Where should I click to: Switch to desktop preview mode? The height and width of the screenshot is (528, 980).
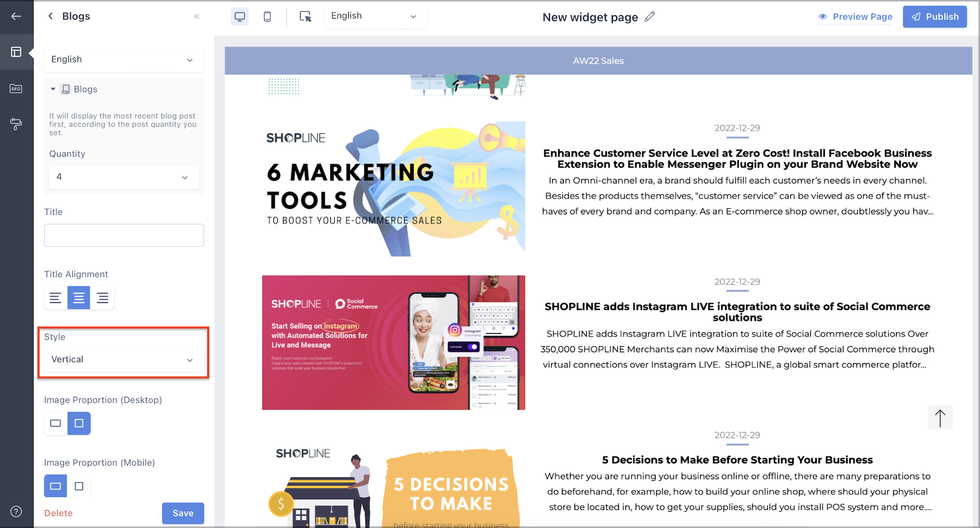coord(240,16)
